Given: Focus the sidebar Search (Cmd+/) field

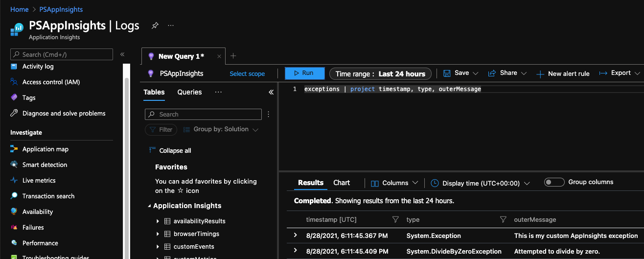Looking at the screenshot, I should click(61, 54).
